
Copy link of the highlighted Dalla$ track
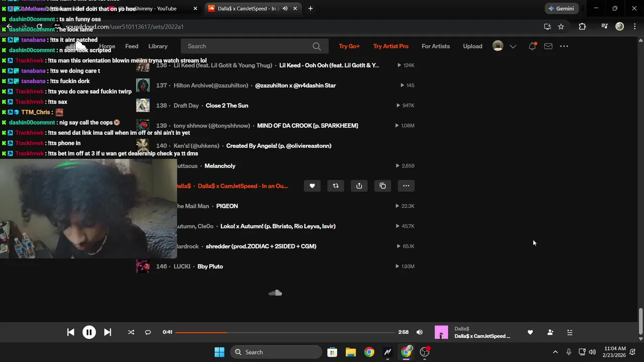click(383, 186)
